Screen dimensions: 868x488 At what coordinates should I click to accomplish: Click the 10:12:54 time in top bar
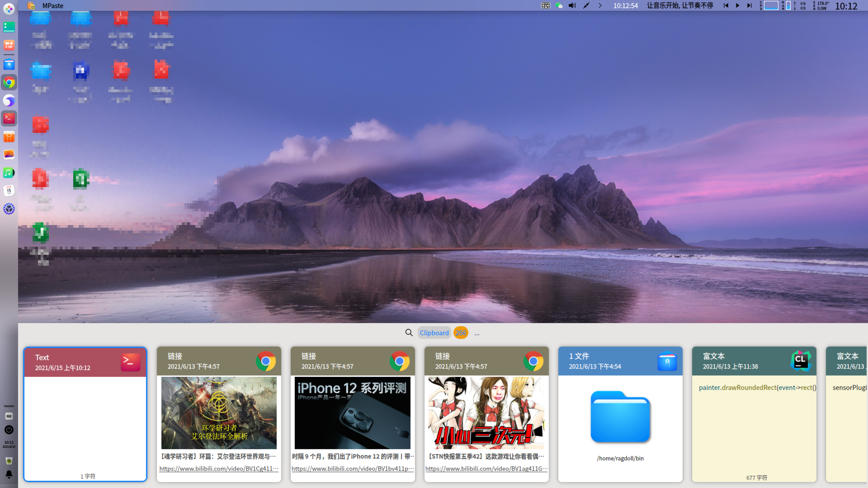pyautogui.click(x=625, y=6)
